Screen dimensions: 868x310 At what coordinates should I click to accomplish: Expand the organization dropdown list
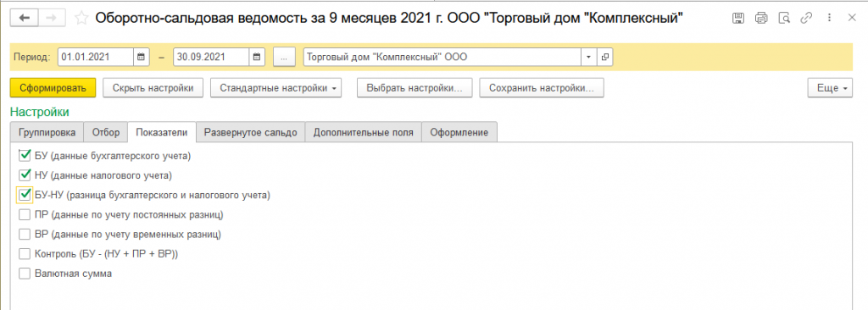(x=588, y=57)
